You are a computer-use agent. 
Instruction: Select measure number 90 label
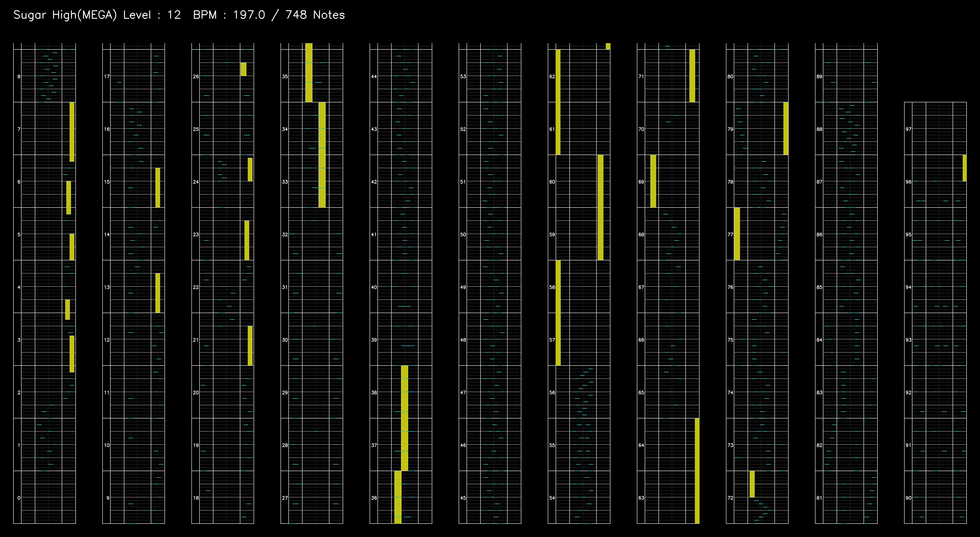[908, 498]
